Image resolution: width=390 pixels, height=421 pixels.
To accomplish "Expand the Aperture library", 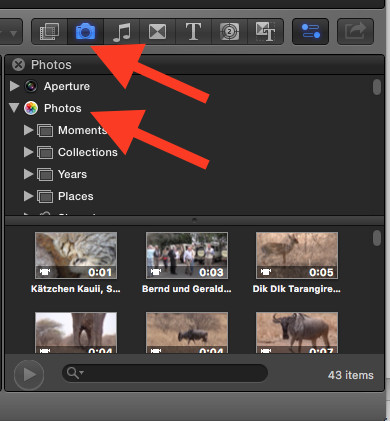I will point(14,86).
